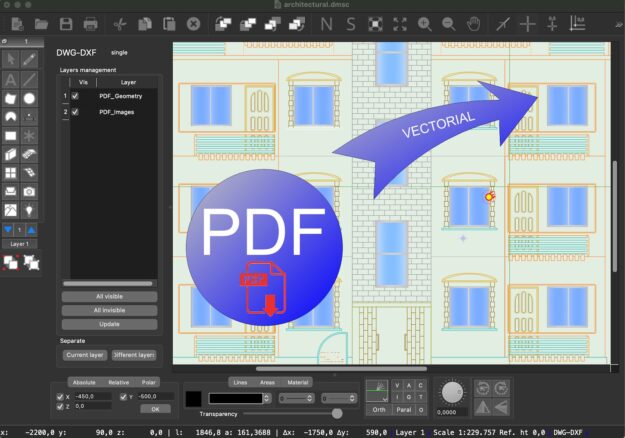Click the Camera tool icon
Image resolution: width=625 pixels, height=438 pixels.
point(30,191)
